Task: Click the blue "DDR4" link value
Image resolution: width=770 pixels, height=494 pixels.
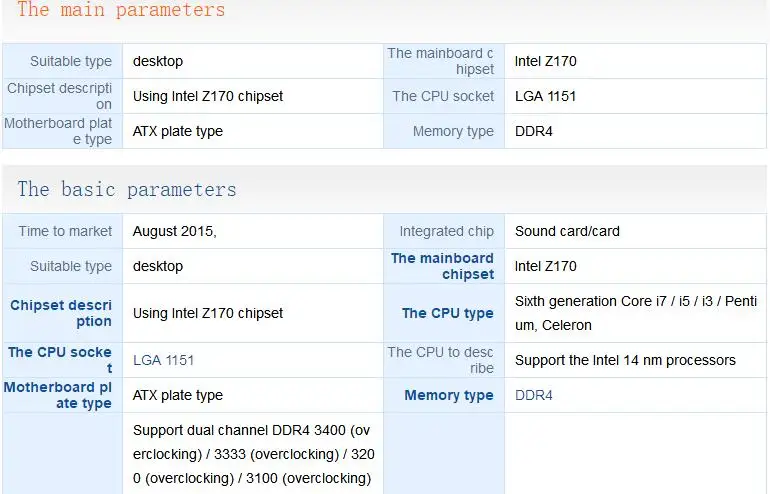Action: 533,395
